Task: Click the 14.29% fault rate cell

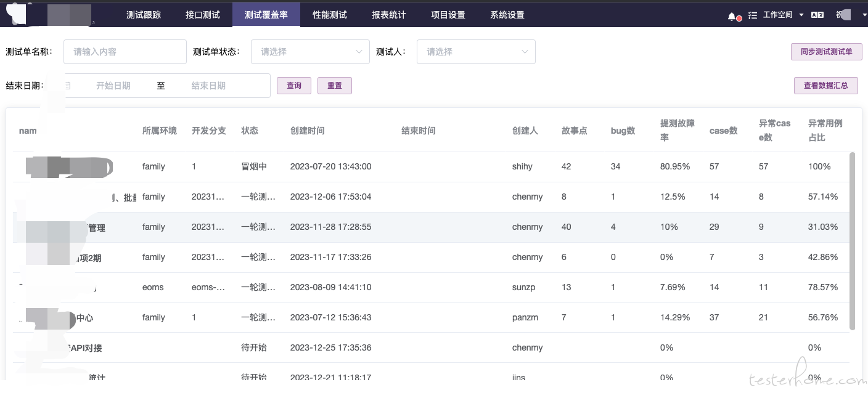Action: point(675,317)
